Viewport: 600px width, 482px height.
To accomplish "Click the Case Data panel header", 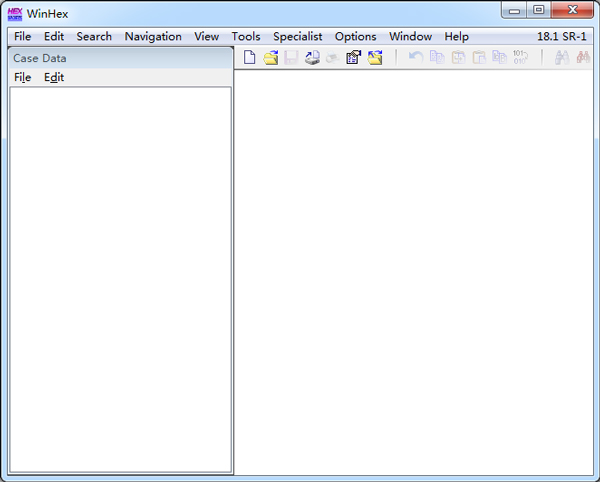I will coord(121,58).
